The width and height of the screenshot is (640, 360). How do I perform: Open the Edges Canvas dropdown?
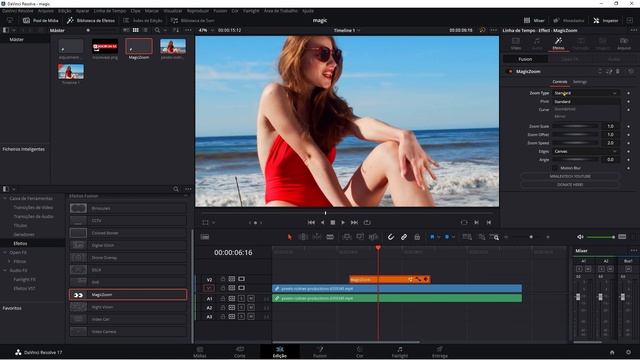585,151
